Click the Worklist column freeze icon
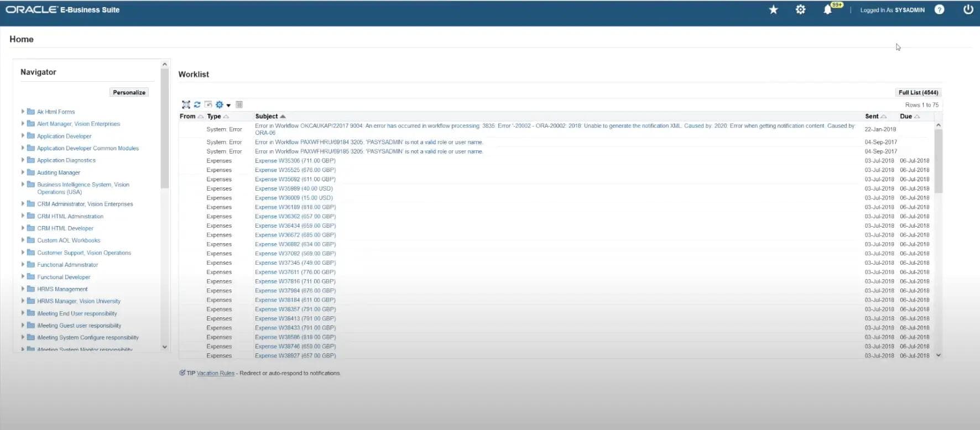The width and height of the screenshot is (980, 430). click(x=239, y=104)
